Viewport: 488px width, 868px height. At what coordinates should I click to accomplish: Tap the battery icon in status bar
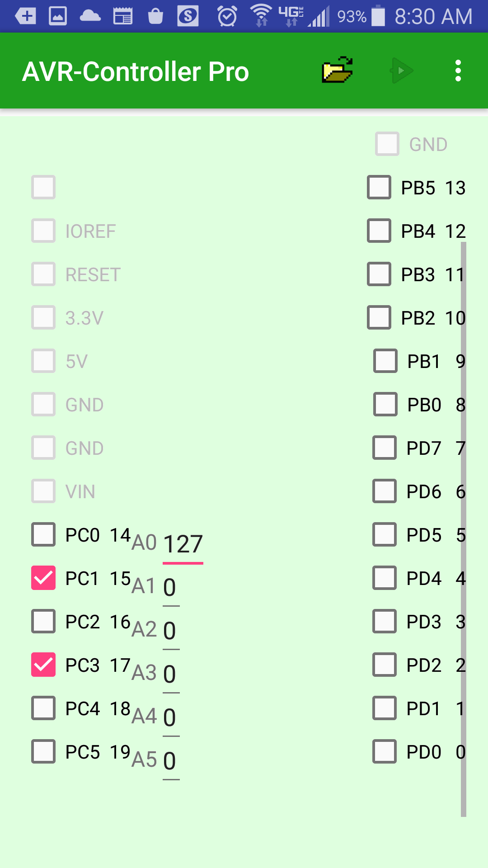click(378, 16)
